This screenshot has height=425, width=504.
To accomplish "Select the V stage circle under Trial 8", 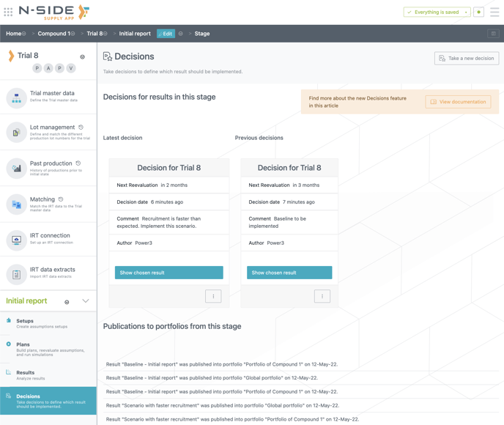I will click(71, 68).
